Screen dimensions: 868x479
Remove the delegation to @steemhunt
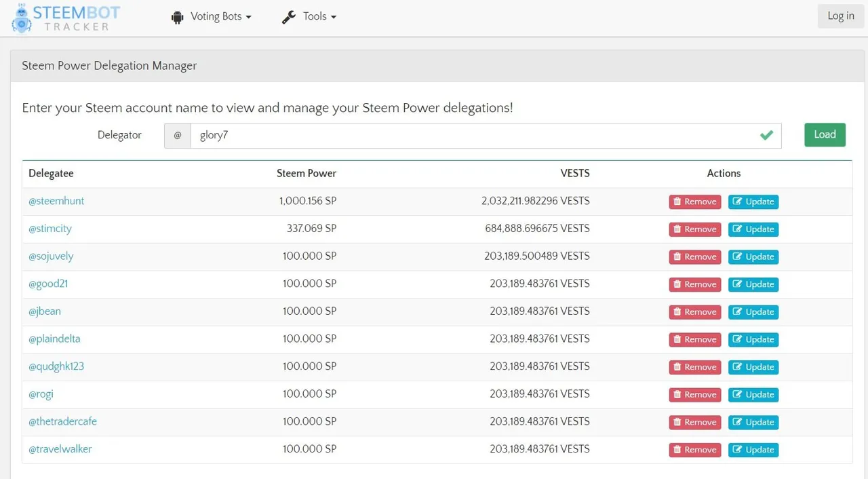[x=695, y=202]
